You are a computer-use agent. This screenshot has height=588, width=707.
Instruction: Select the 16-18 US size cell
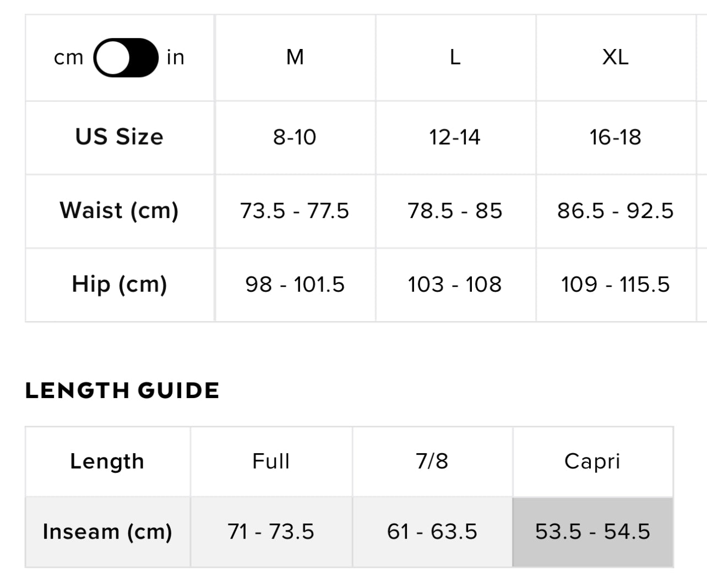point(615,137)
